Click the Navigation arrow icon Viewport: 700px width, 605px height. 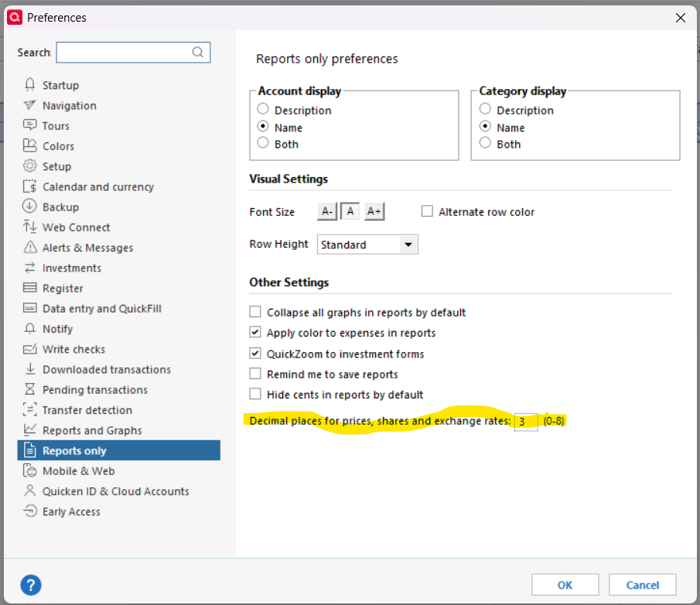[29, 105]
